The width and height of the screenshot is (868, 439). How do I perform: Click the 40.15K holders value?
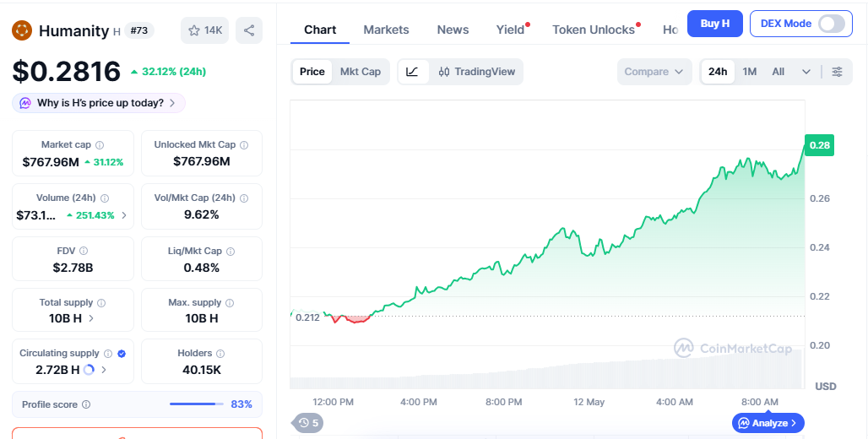coord(202,370)
